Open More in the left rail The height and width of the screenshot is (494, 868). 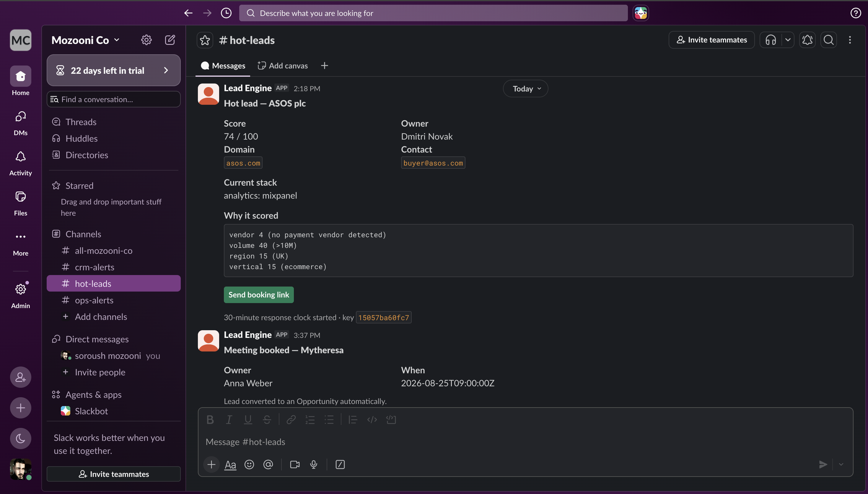[x=21, y=244]
